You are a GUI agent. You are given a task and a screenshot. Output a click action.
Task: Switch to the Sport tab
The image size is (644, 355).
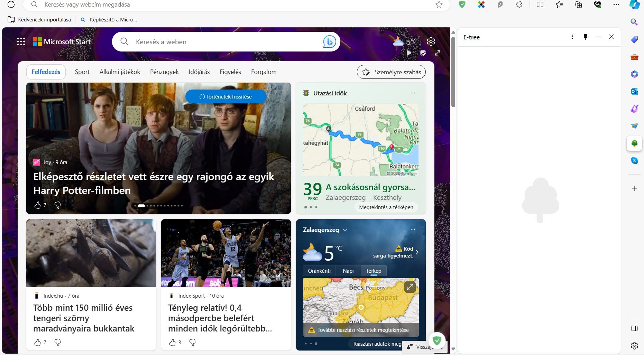coord(82,72)
